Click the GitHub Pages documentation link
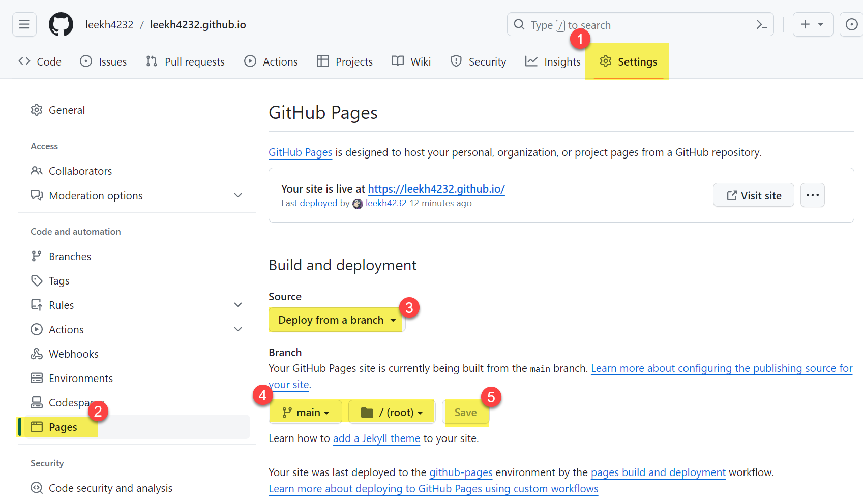Screen dimensions: 863x504 [301, 152]
